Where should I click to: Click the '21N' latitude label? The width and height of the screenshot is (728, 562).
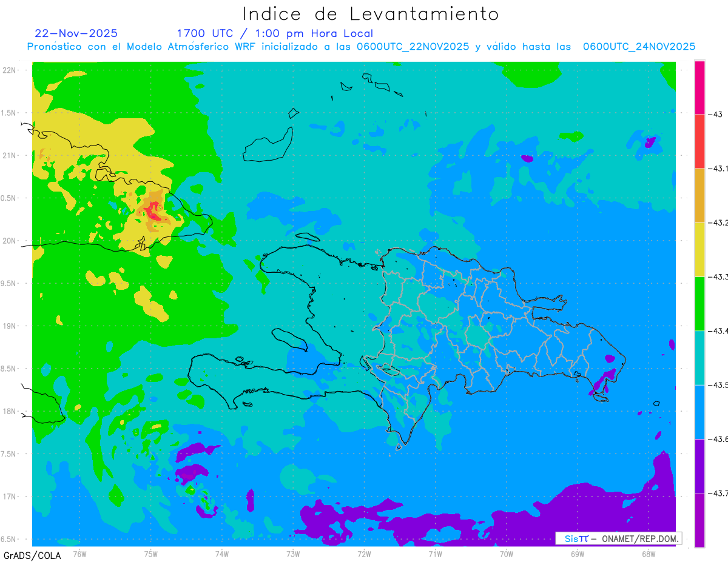tap(10, 155)
